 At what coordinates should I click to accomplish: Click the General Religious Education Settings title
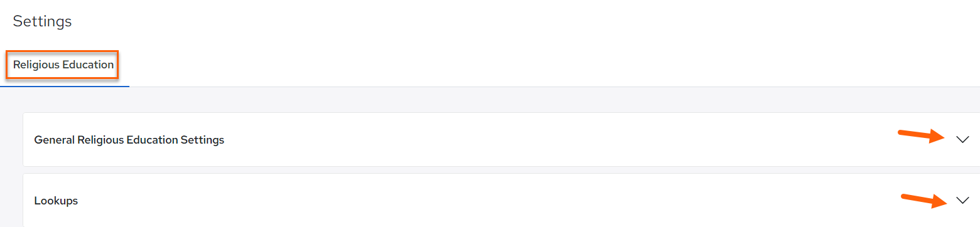(129, 140)
